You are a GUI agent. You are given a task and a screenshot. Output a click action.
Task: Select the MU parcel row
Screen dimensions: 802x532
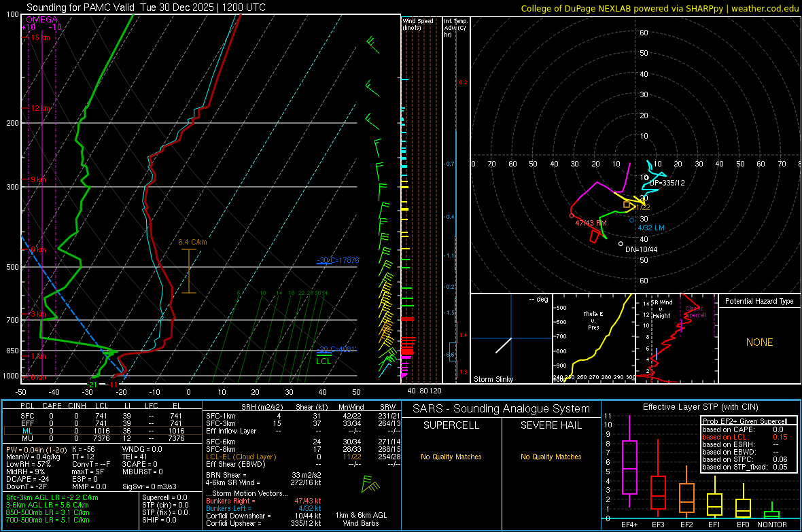click(101, 438)
